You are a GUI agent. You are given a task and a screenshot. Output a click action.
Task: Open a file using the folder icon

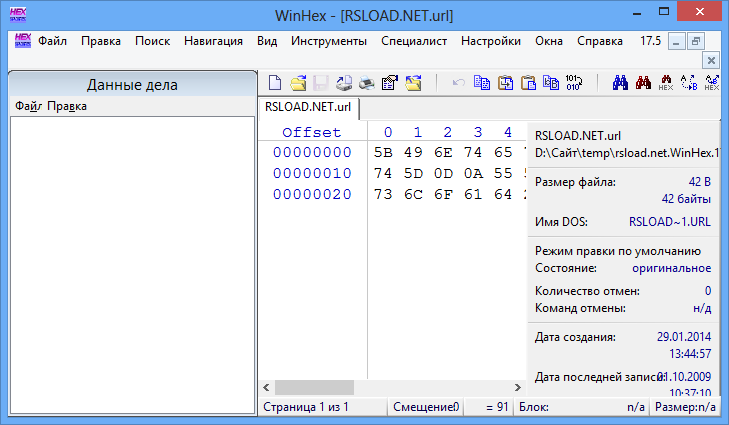298,83
